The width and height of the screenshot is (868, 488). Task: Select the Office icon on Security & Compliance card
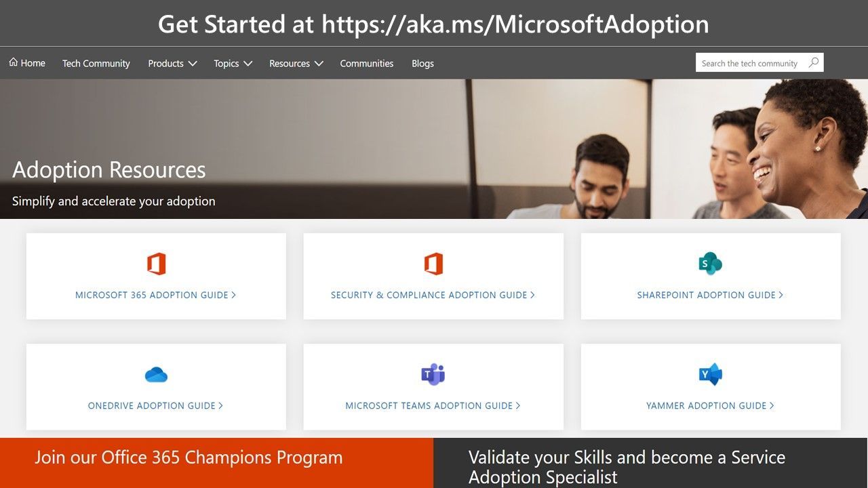(433, 264)
